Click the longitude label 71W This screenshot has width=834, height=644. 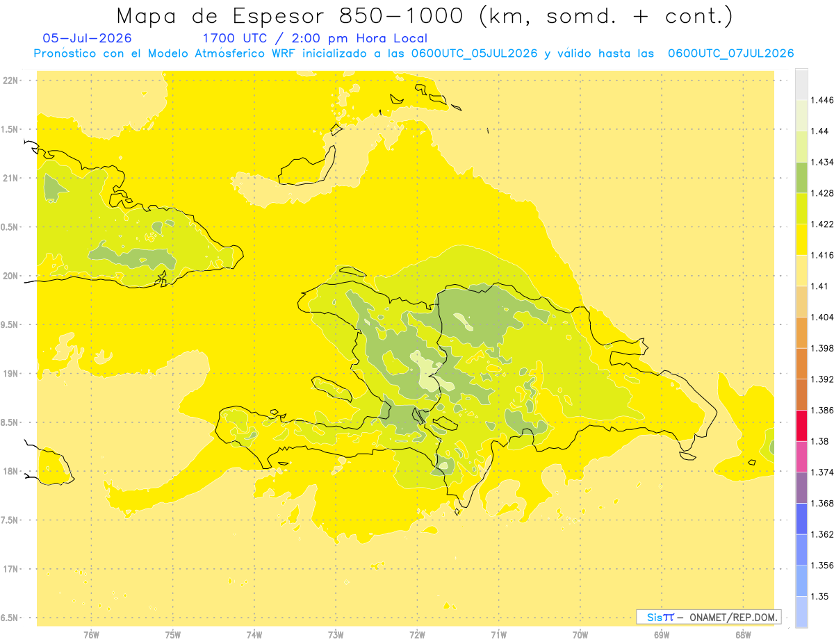click(498, 634)
